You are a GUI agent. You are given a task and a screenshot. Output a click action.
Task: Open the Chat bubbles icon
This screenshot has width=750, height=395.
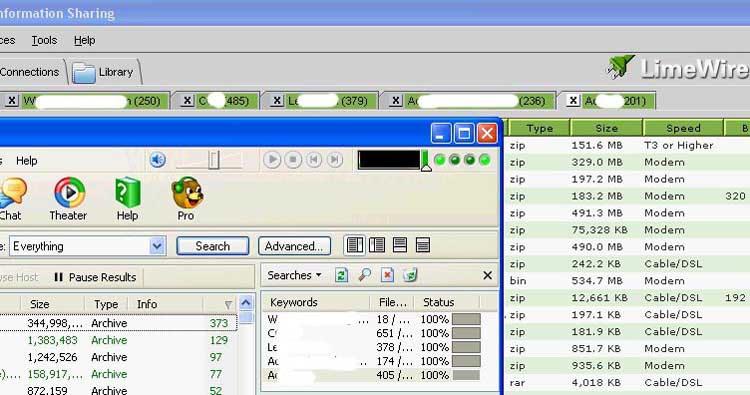tap(12, 193)
